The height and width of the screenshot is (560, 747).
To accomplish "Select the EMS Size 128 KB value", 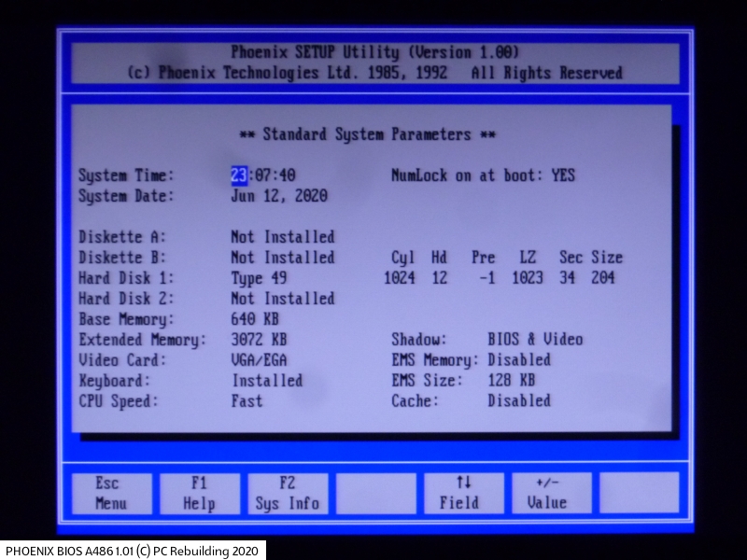I will (x=511, y=381).
